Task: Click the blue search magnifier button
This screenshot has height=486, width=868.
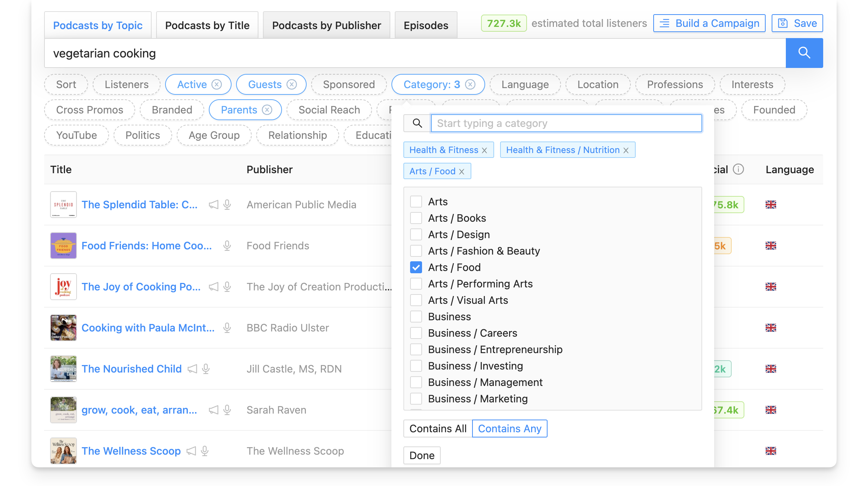Action: click(804, 53)
